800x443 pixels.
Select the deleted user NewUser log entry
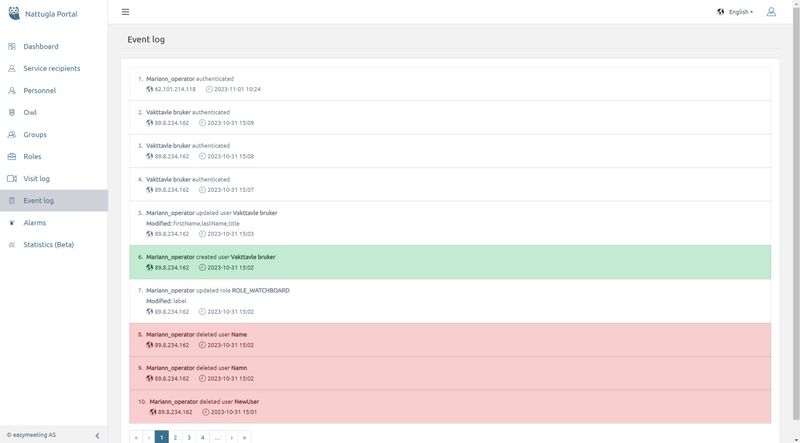coord(450,406)
